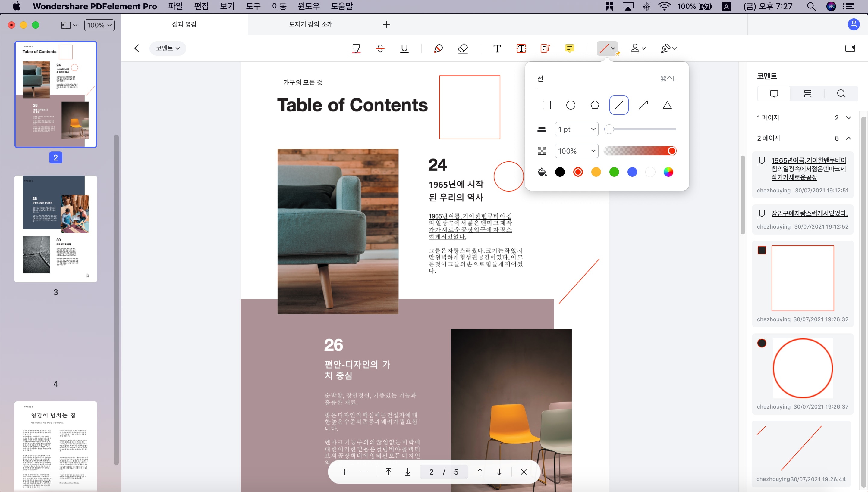This screenshot has height=492, width=868.
Task: Open the 도움말 menu
Action: point(342,6)
